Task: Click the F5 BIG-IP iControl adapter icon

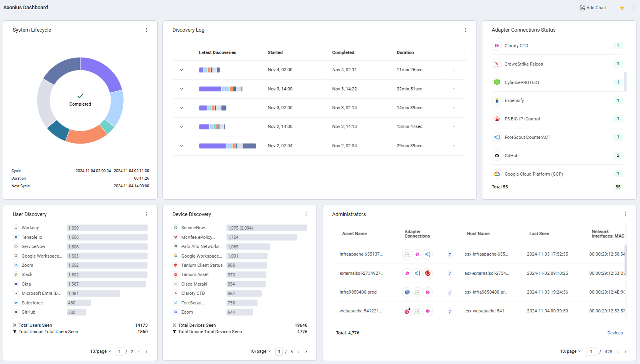Action: (497, 119)
